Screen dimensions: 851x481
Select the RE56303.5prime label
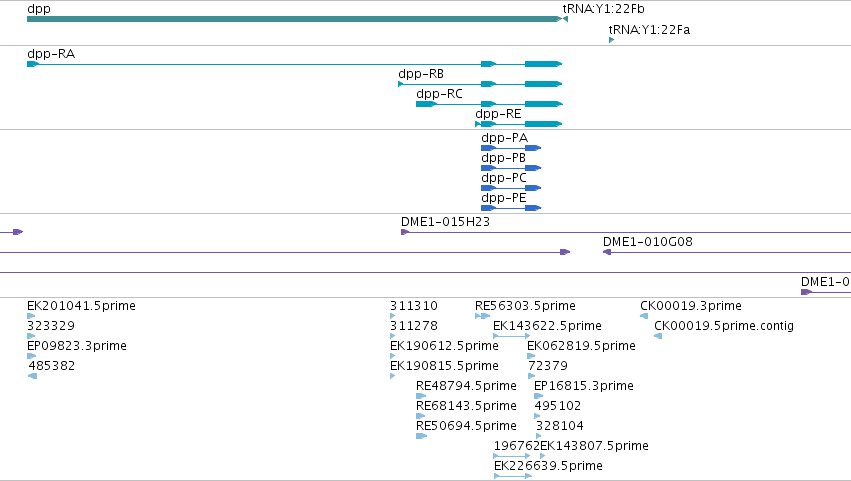click(525, 306)
